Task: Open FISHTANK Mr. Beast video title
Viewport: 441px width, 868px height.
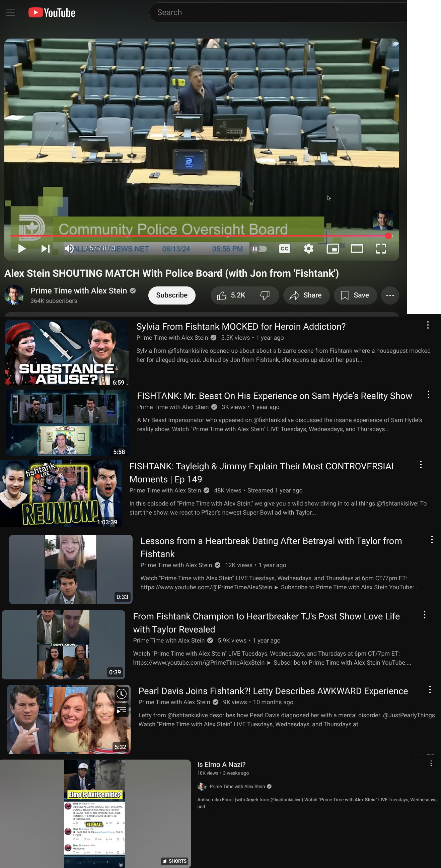Action: pos(275,396)
